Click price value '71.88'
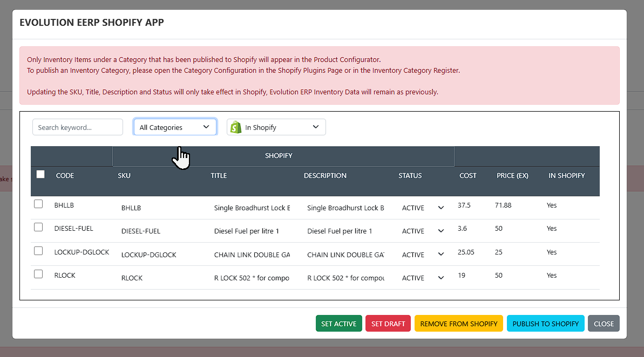The height and width of the screenshot is (357, 644). (x=503, y=205)
